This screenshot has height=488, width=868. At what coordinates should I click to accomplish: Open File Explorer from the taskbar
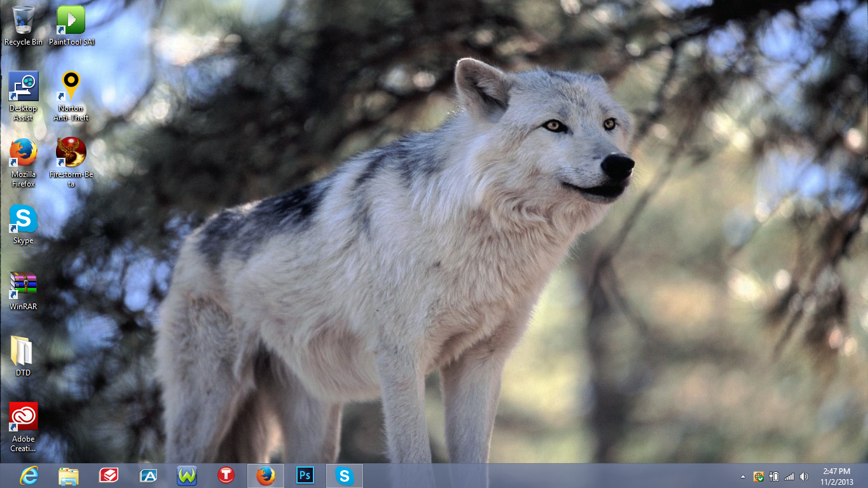pyautogui.click(x=69, y=476)
